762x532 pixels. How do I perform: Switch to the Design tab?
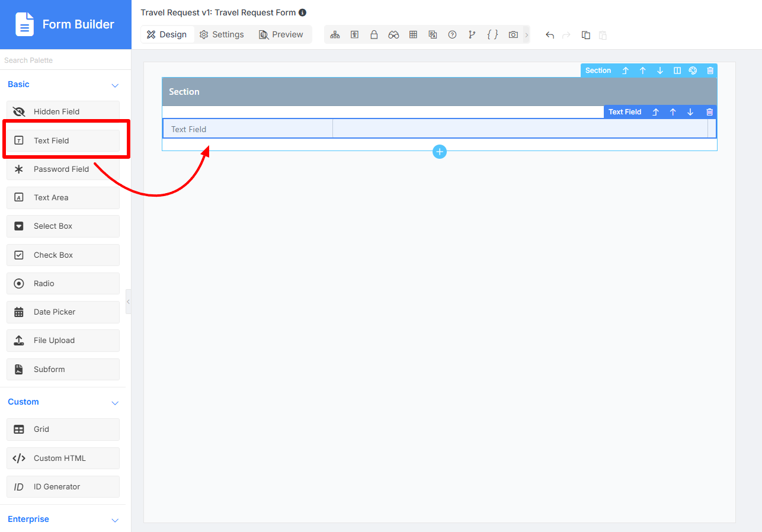point(167,34)
